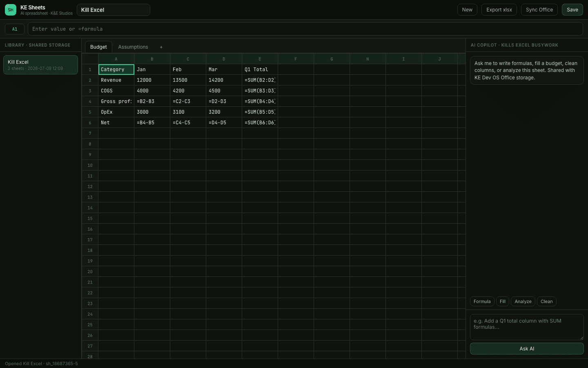Select column A header
Image resolution: width=588 pixels, height=368 pixels.
tap(116, 59)
